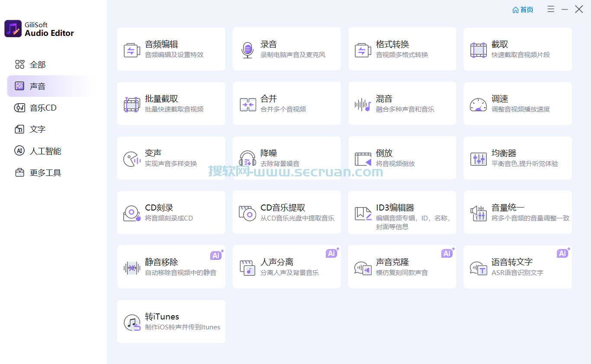Image resolution: width=591 pixels, height=364 pixels.
Task: Open the 音量统一 volume normalize icon
Action: coord(478,214)
